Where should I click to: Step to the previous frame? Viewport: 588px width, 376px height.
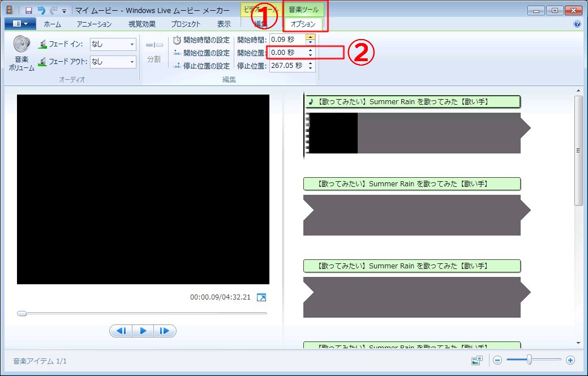121,331
